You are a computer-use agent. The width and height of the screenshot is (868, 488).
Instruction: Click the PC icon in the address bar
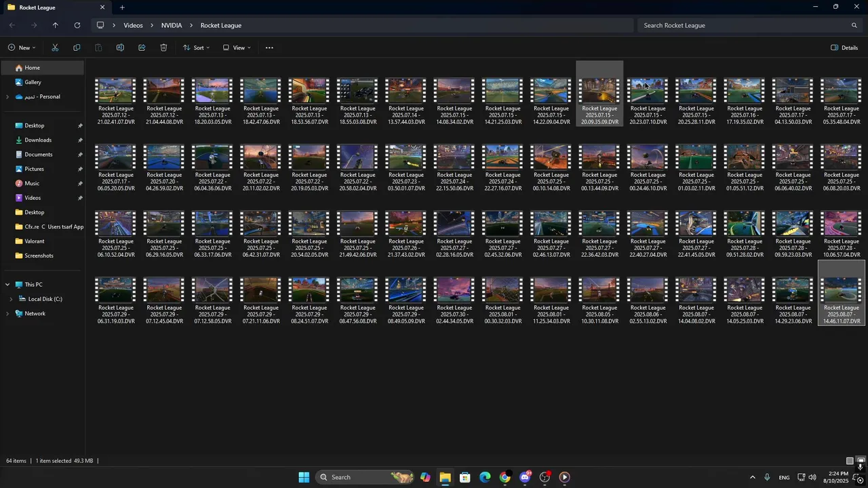click(100, 25)
